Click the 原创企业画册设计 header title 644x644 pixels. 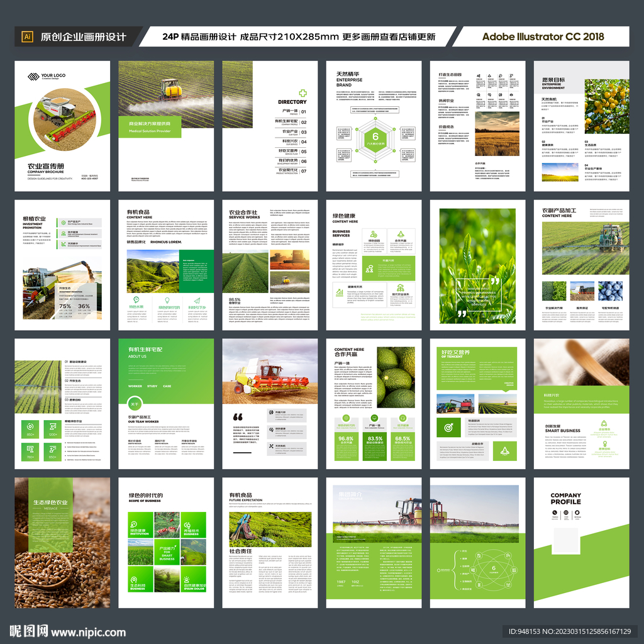coord(84,37)
